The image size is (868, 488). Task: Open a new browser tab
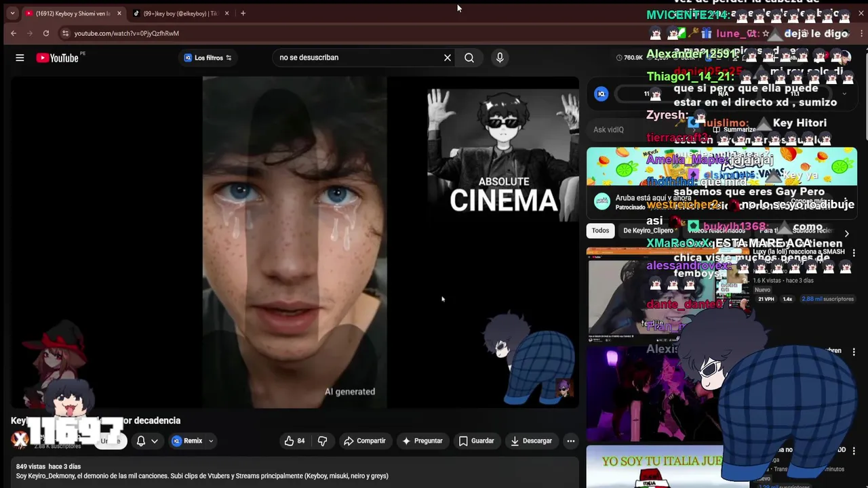[243, 14]
